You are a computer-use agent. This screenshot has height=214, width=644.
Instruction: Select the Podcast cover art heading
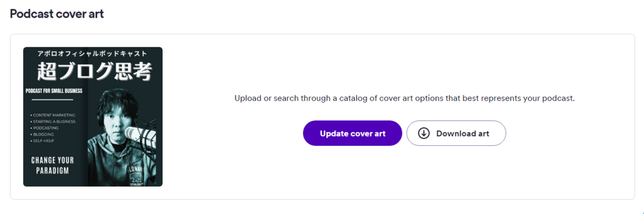[x=57, y=14]
